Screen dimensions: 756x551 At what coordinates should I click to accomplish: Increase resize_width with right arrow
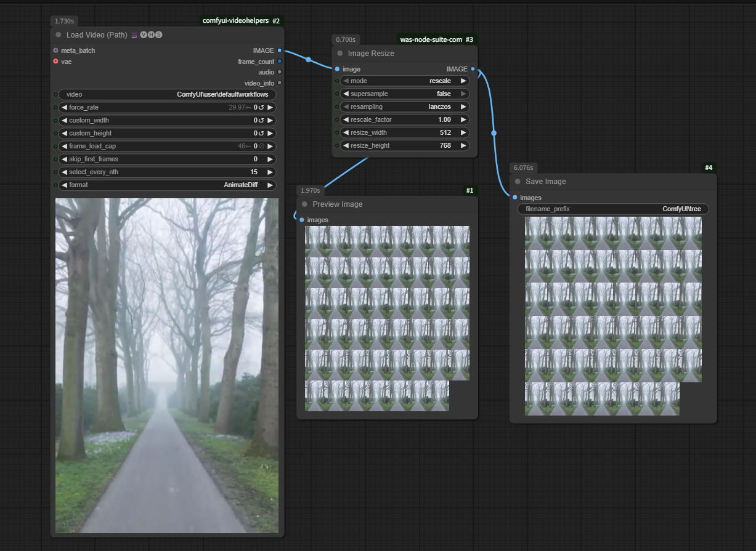(463, 132)
